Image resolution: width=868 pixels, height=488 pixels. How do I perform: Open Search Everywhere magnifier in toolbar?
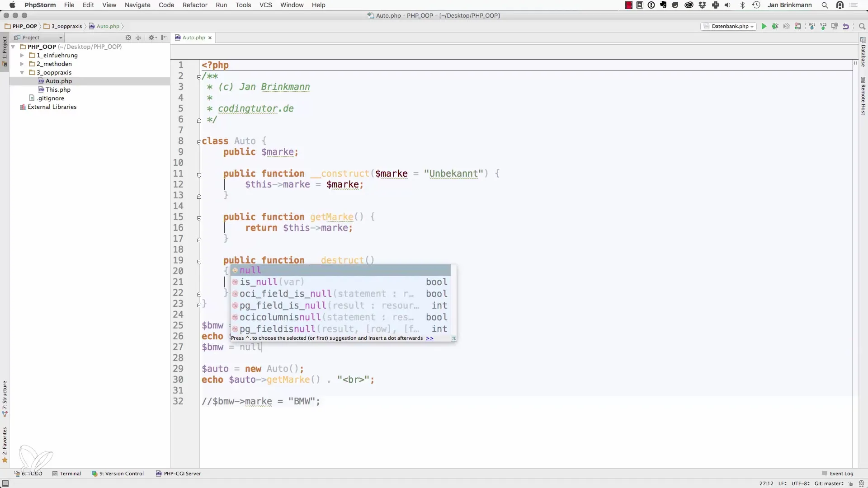862,26
